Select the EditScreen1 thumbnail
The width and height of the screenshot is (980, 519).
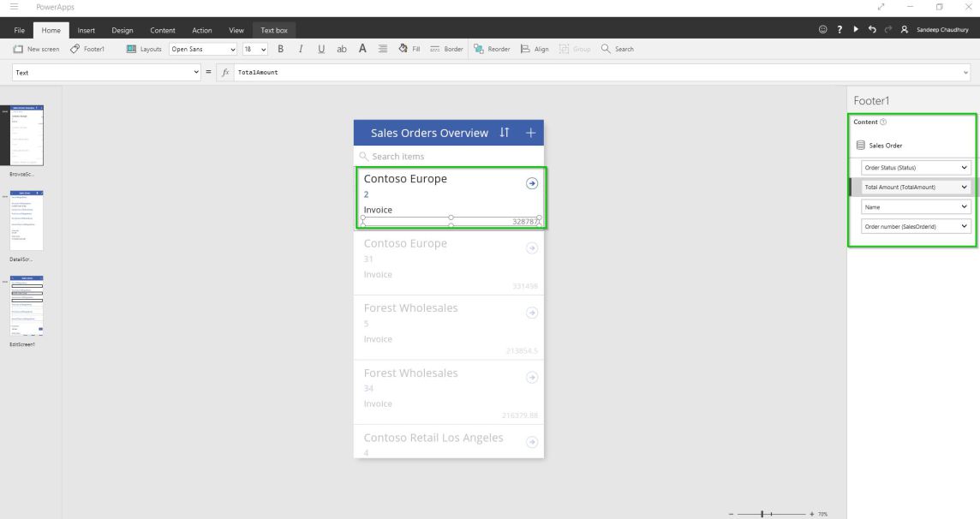click(x=27, y=306)
